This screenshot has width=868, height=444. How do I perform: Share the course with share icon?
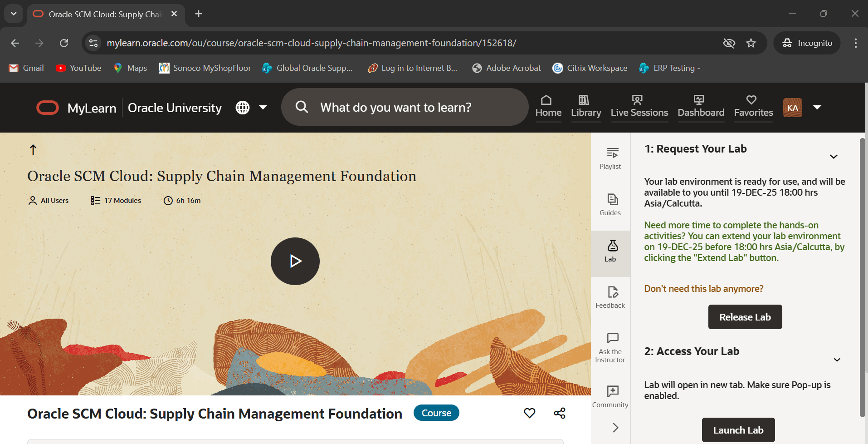(x=560, y=413)
